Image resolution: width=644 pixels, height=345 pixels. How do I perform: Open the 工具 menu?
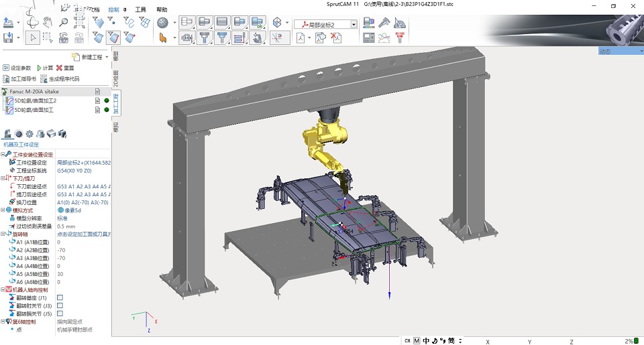(x=140, y=9)
